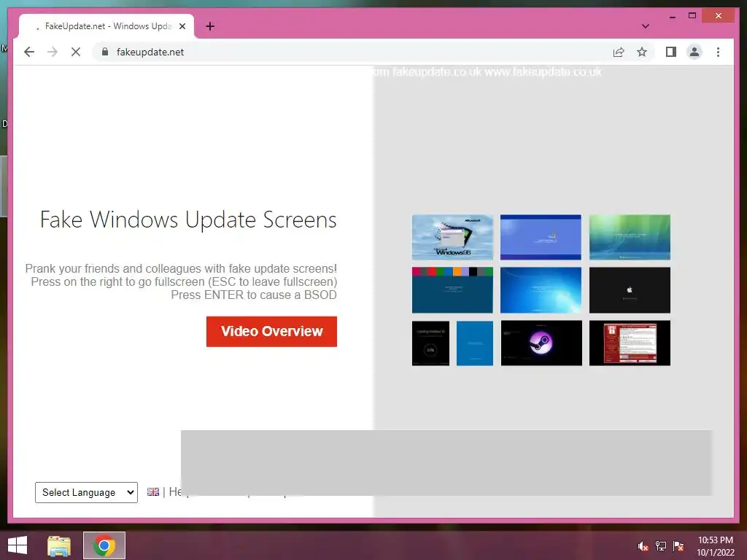Image resolution: width=747 pixels, height=560 pixels.
Task: Minimize the Chrome window
Action: tap(673, 16)
